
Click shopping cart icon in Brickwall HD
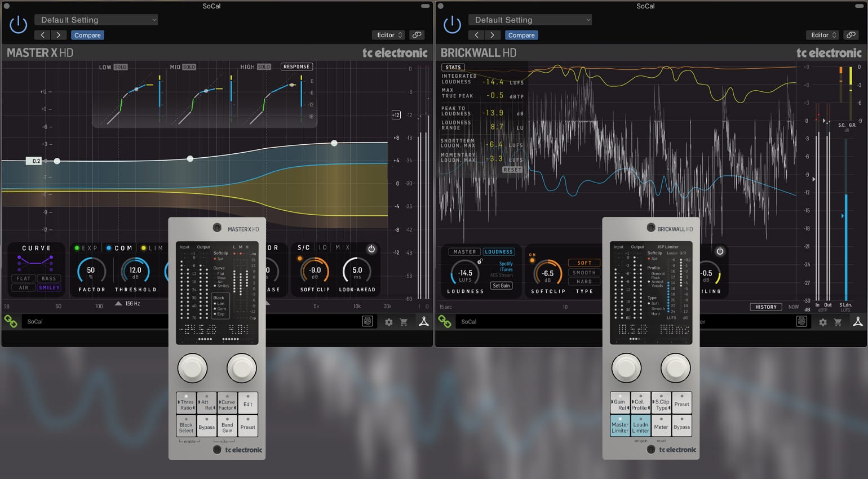click(x=838, y=322)
